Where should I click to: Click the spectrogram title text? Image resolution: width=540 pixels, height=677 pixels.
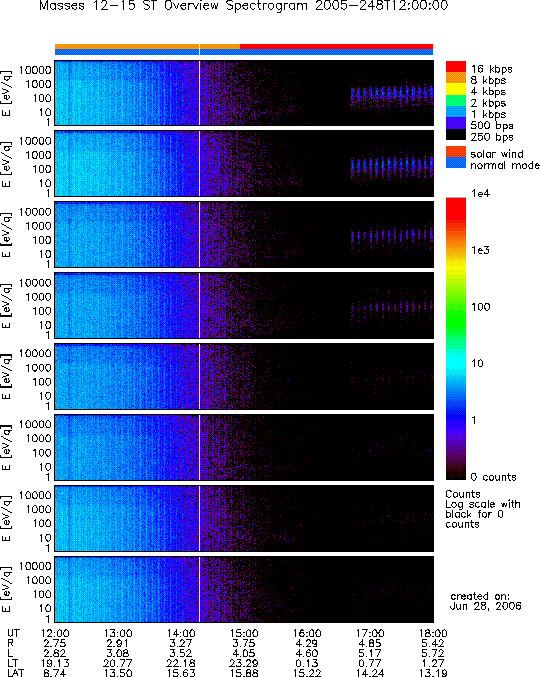[x=243, y=6]
